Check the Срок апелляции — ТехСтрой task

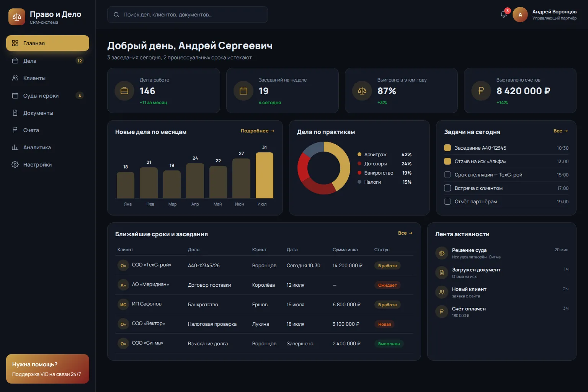[x=447, y=175]
